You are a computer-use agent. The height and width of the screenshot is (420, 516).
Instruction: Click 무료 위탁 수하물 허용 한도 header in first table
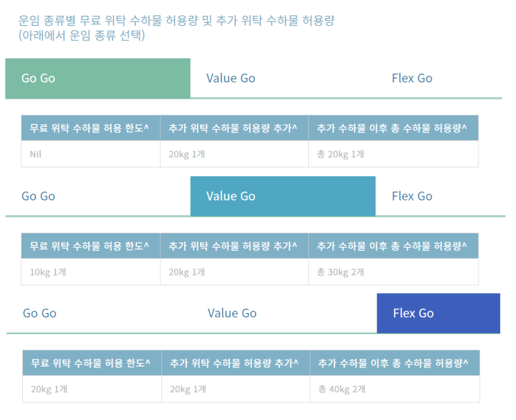pos(89,128)
